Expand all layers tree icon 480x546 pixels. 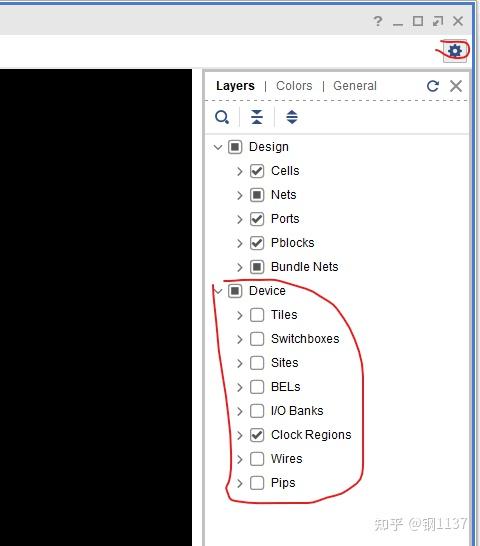292,117
